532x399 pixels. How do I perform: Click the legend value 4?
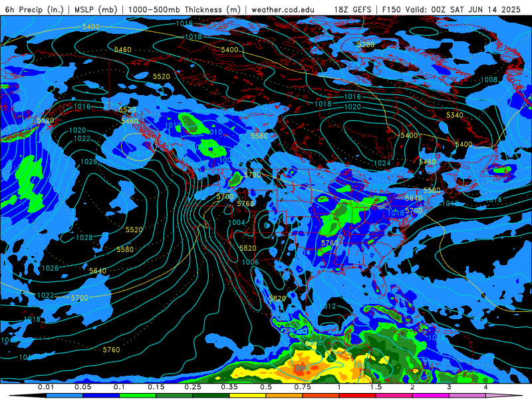coord(485,387)
